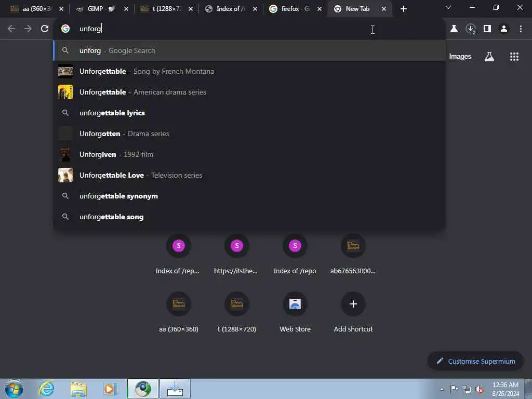The width and height of the screenshot is (532, 399).
Task: Expand the tab search chevron
Action: (448, 7)
